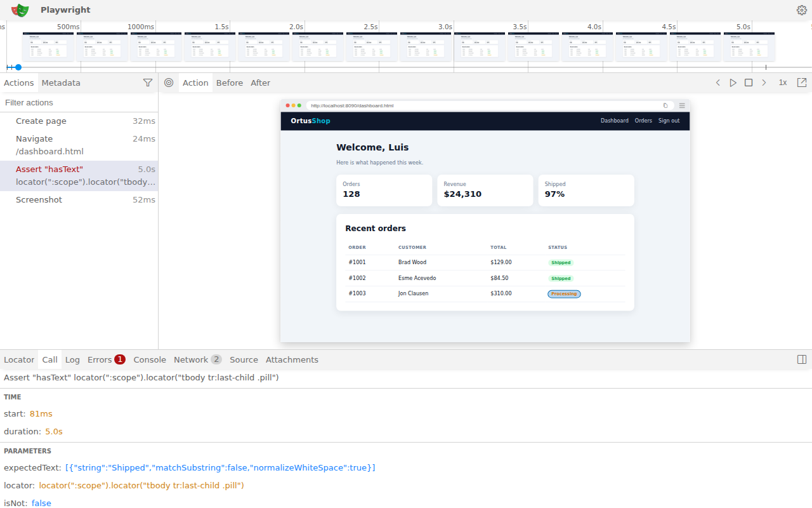Select the Screenshot action
The width and height of the screenshot is (812, 508).
(79, 199)
